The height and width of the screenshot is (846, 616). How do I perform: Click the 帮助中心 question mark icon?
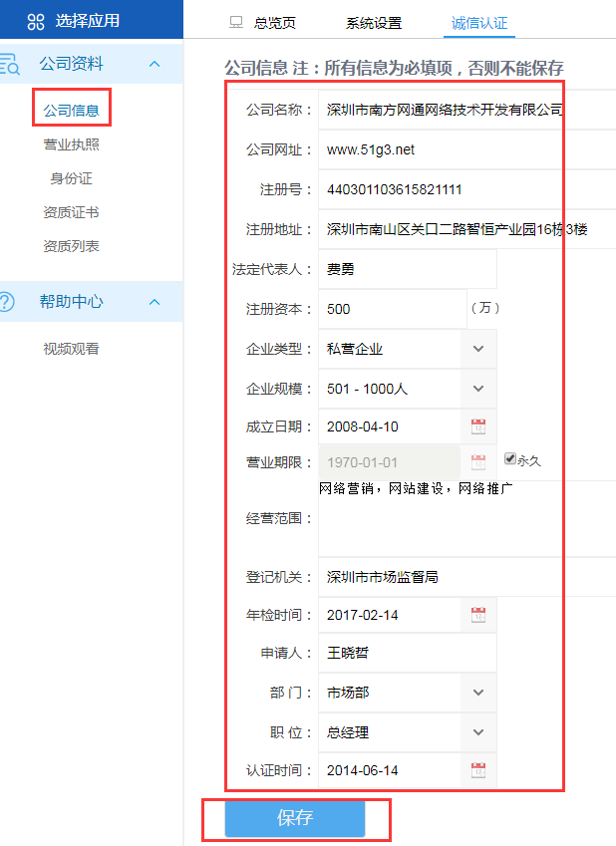tap(6, 302)
